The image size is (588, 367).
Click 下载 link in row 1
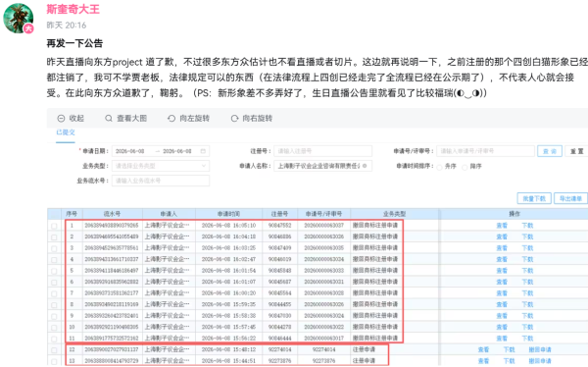527,226
